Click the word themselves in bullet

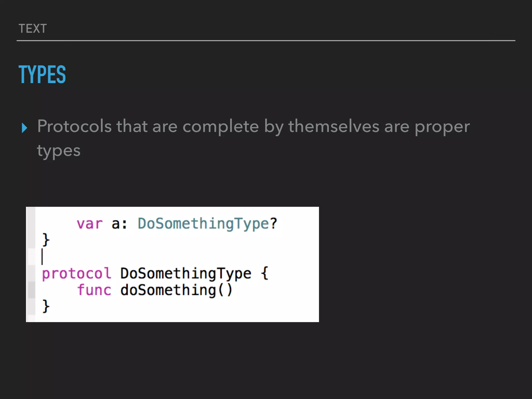point(334,126)
